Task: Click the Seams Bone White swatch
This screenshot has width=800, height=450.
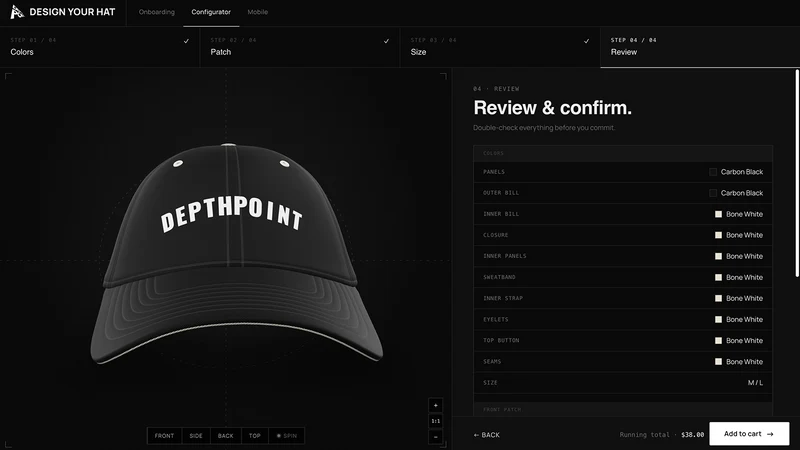Action: [718, 362]
